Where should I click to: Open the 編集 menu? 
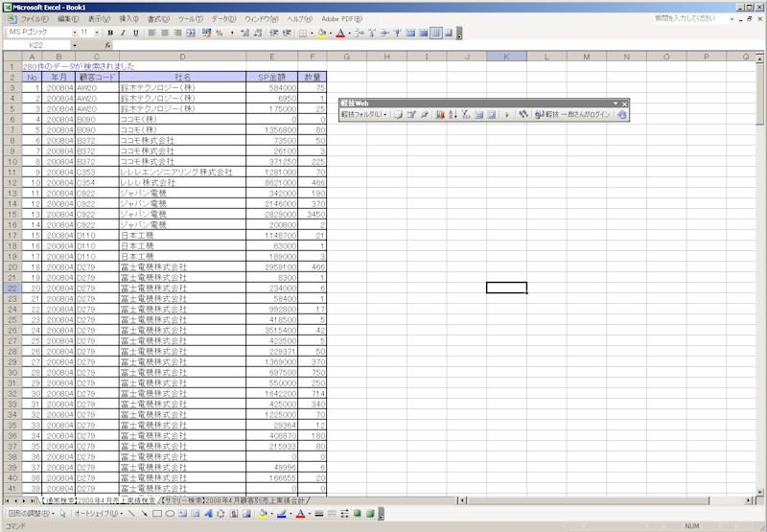(x=67, y=19)
